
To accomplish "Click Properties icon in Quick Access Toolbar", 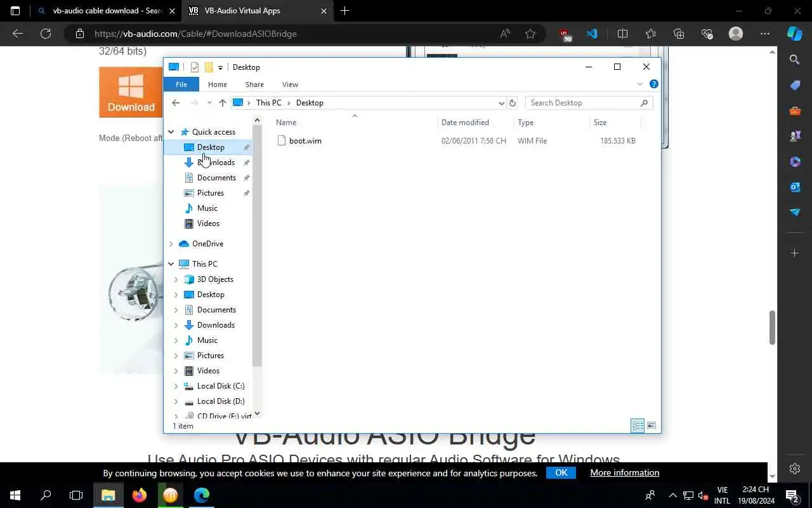I will (x=195, y=67).
